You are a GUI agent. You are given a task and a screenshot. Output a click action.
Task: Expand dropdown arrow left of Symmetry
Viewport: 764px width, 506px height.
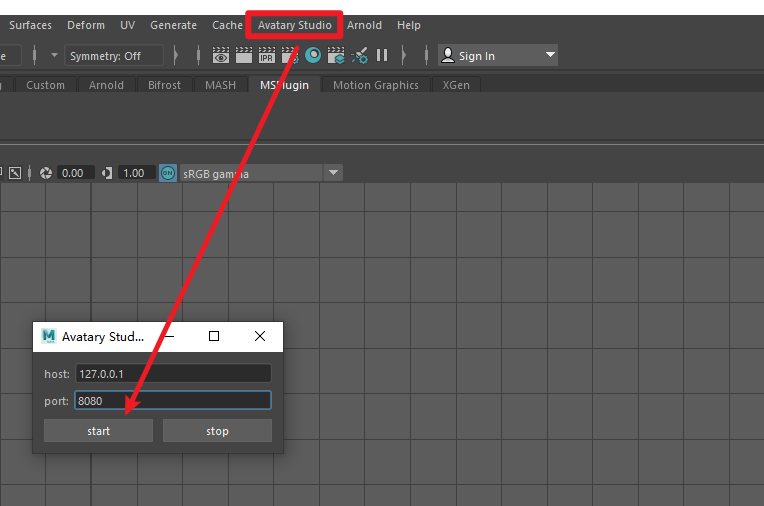tap(54, 55)
